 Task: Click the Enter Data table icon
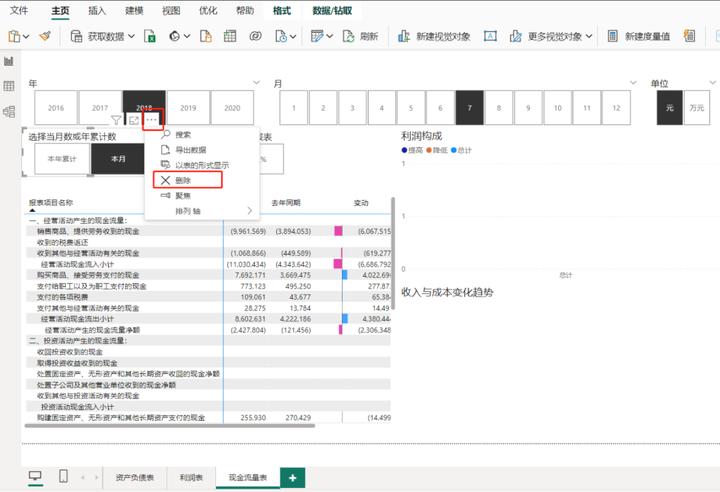(230, 36)
